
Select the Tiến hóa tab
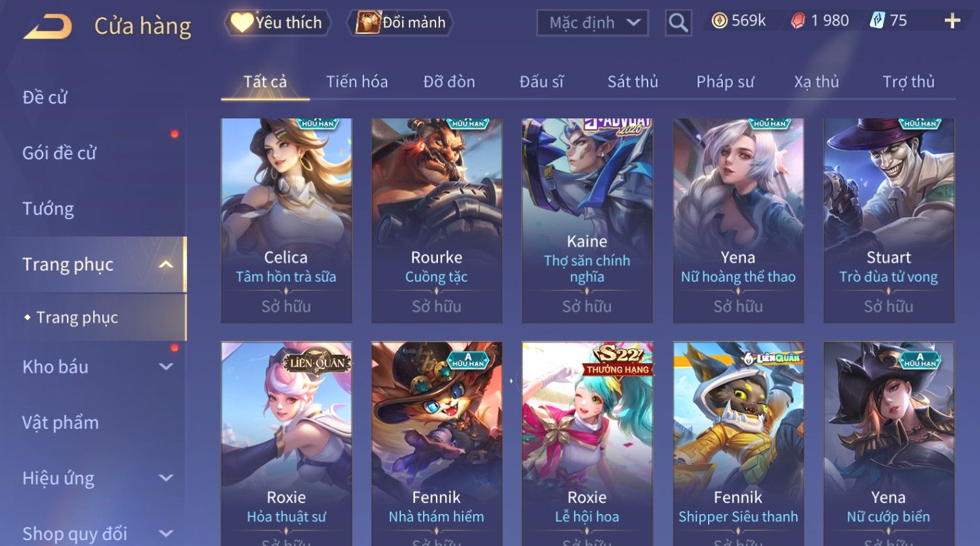point(357,82)
